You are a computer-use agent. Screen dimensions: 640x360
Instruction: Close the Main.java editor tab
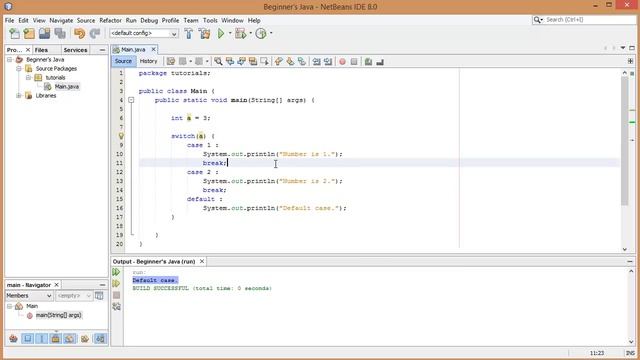[x=153, y=49]
